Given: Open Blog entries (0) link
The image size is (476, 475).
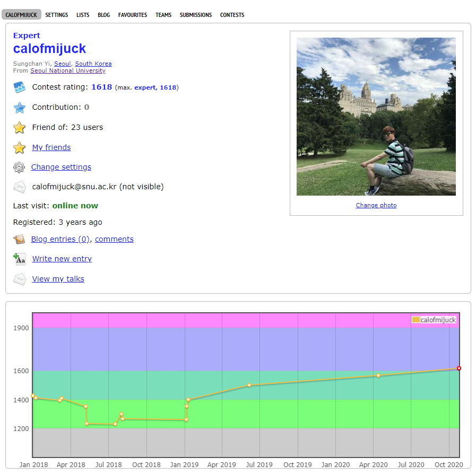Looking at the screenshot, I should 60,239.
